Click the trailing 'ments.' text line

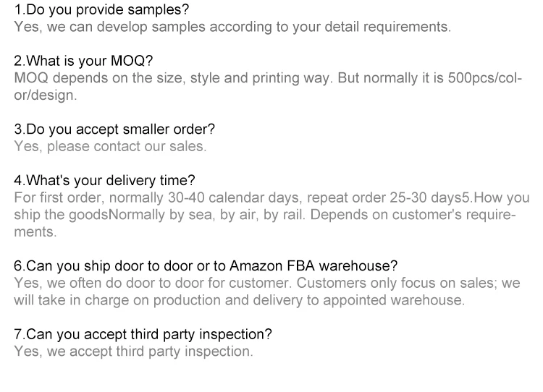[35, 231]
